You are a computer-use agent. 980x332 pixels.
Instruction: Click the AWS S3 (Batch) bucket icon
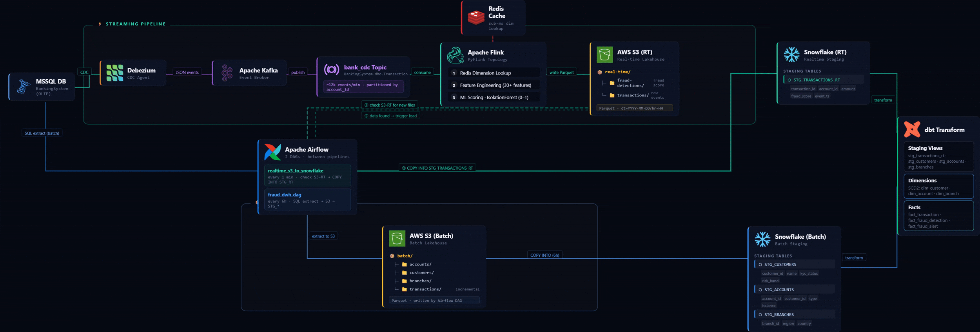click(x=397, y=238)
